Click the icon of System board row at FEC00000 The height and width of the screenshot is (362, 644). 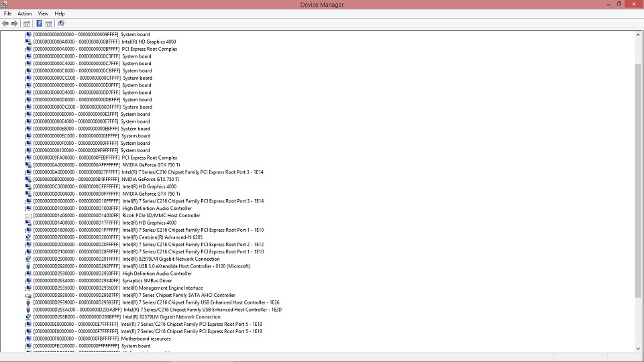coord(28,346)
